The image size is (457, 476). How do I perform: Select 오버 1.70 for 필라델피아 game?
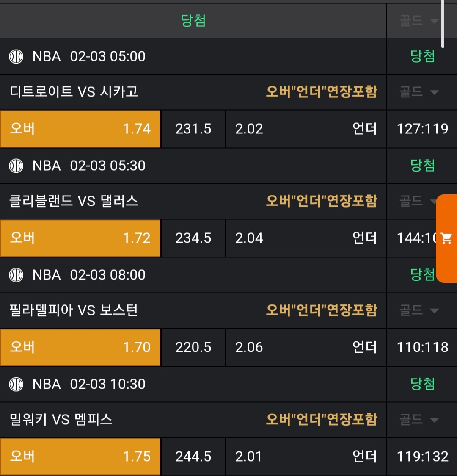[x=80, y=347]
